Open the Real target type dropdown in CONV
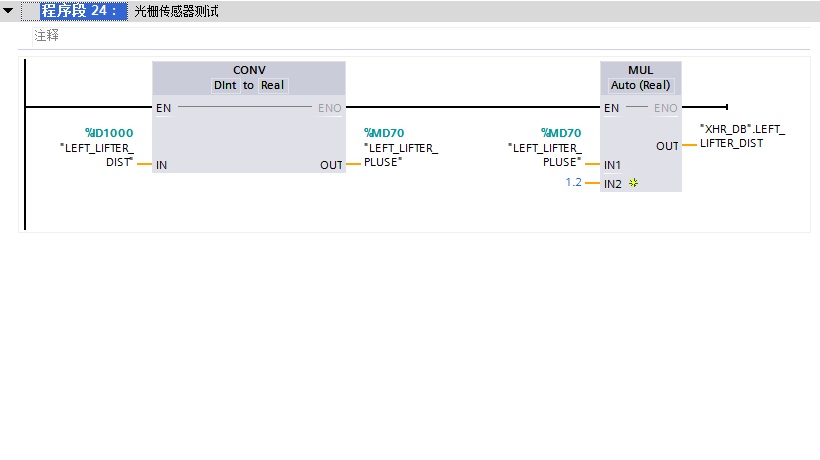Image resolution: width=820 pixels, height=460 pixels. coord(272,85)
